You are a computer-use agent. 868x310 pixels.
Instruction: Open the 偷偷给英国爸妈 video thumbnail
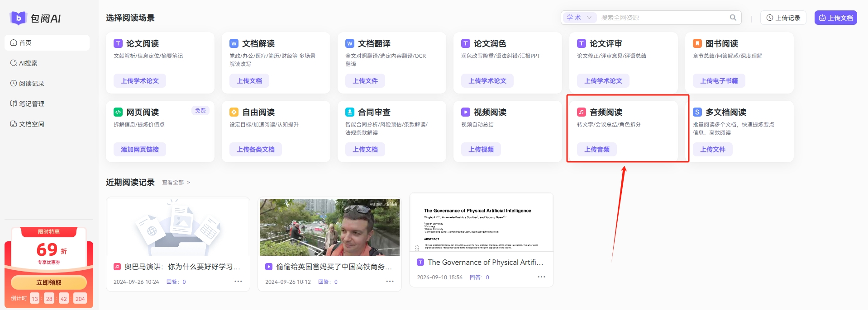pyautogui.click(x=329, y=227)
